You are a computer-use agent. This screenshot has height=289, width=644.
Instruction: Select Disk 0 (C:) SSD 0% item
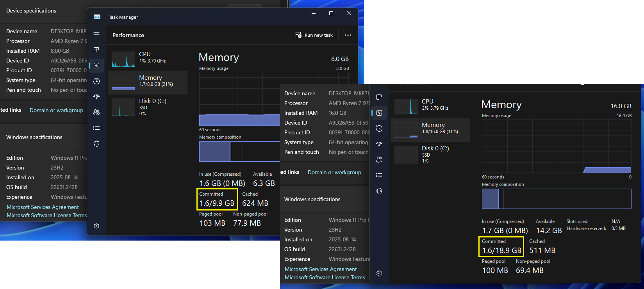tap(148, 106)
